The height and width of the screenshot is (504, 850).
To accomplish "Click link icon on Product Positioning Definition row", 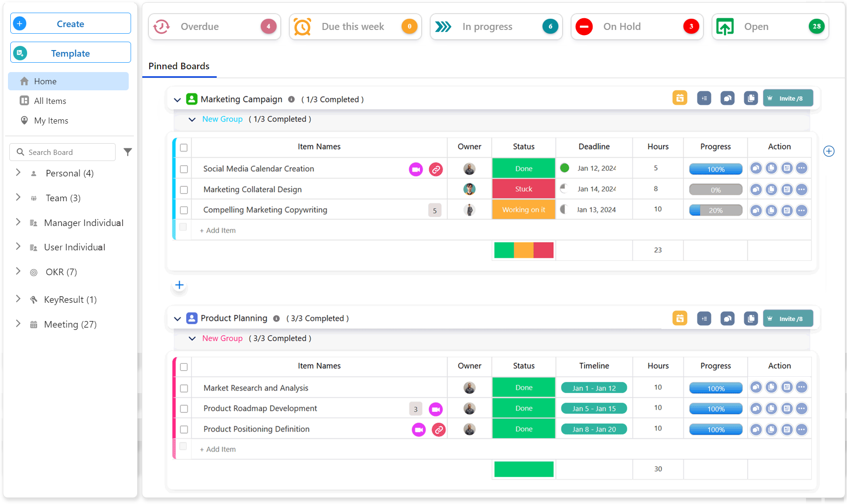I will point(439,430).
